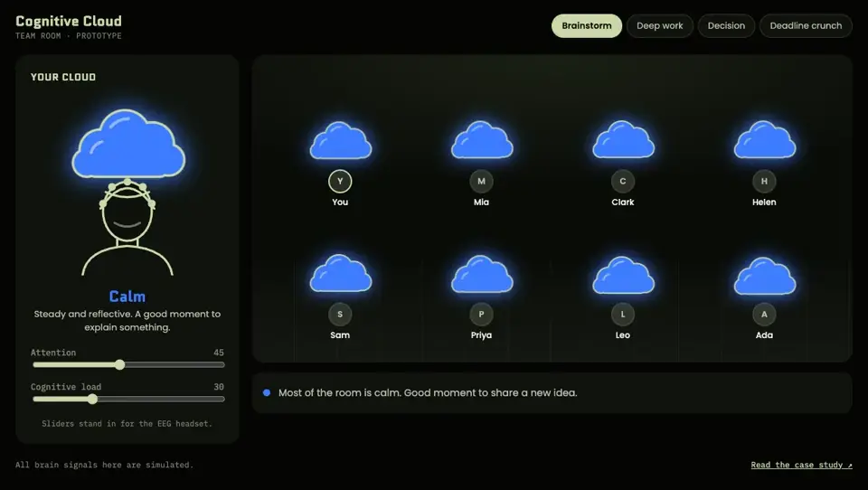Select Sam's cloud icon
868x490 pixels.
coord(341,274)
